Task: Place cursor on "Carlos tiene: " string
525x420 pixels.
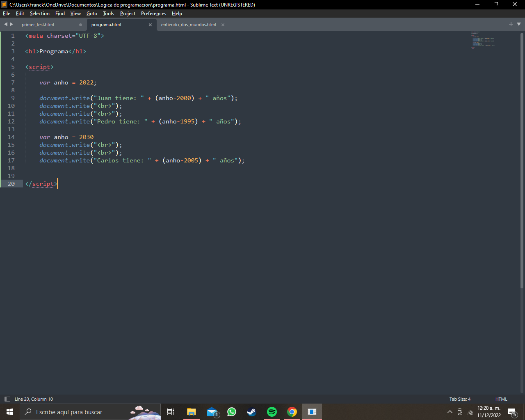Action: (122, 160)
